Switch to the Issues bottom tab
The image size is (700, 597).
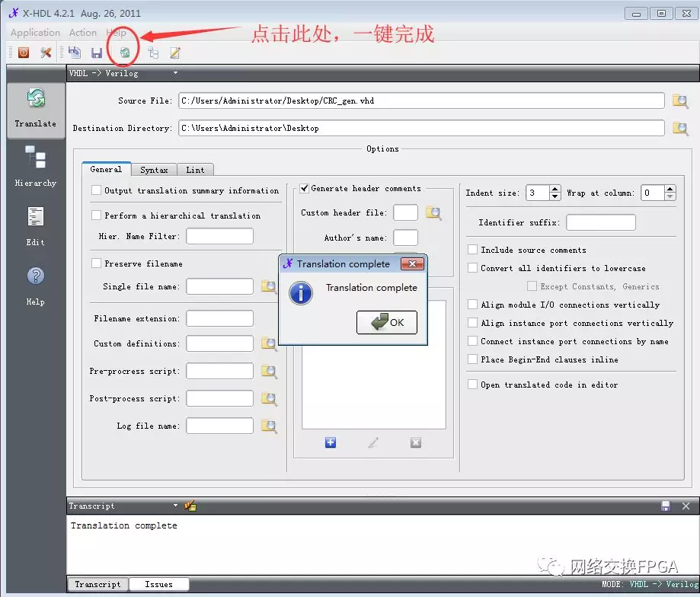tap(158, 584)
